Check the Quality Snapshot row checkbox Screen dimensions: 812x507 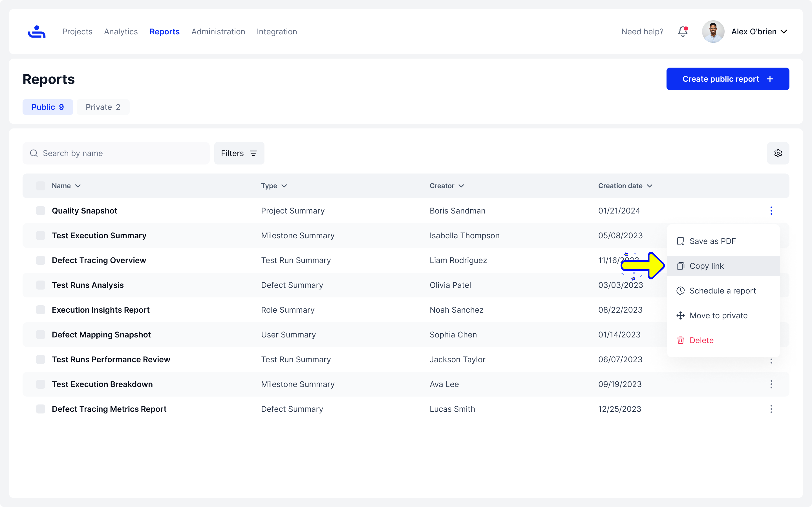[41, 211]
